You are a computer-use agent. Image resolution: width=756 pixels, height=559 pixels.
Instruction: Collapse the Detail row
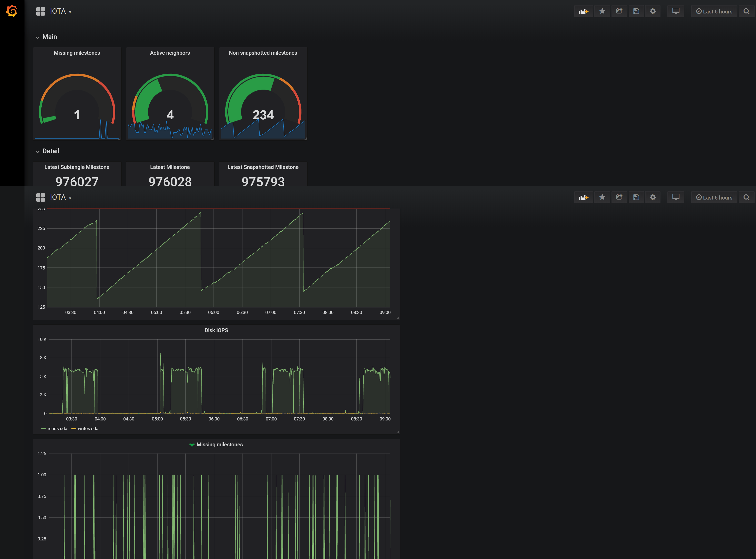(47, 151)
